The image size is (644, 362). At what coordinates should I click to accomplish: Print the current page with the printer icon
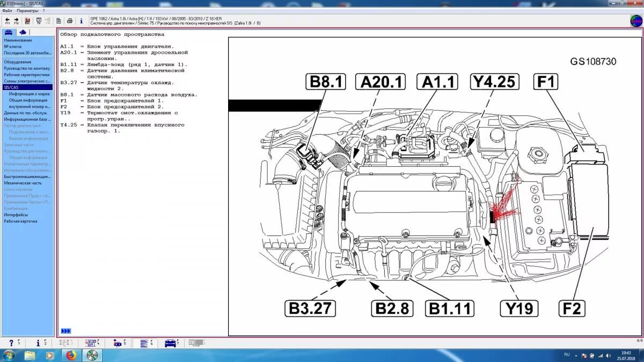pyautogui.click(x=69, y=21)
